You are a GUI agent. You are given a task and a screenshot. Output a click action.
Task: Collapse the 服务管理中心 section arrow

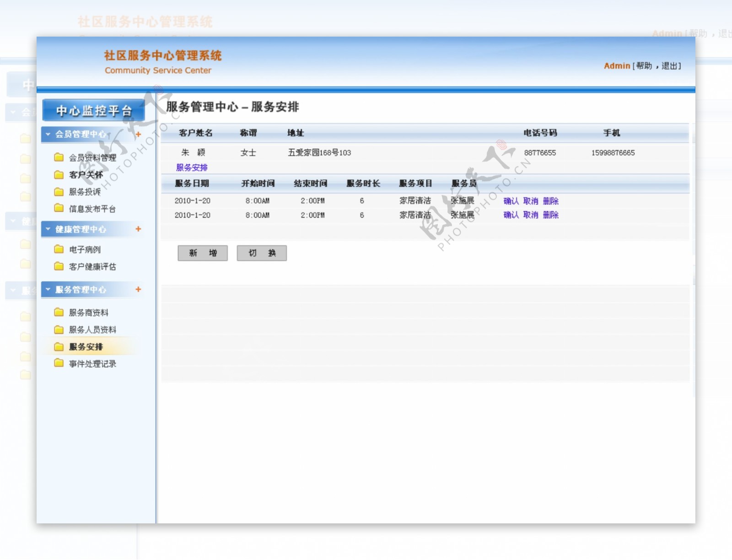pos(48,289)
